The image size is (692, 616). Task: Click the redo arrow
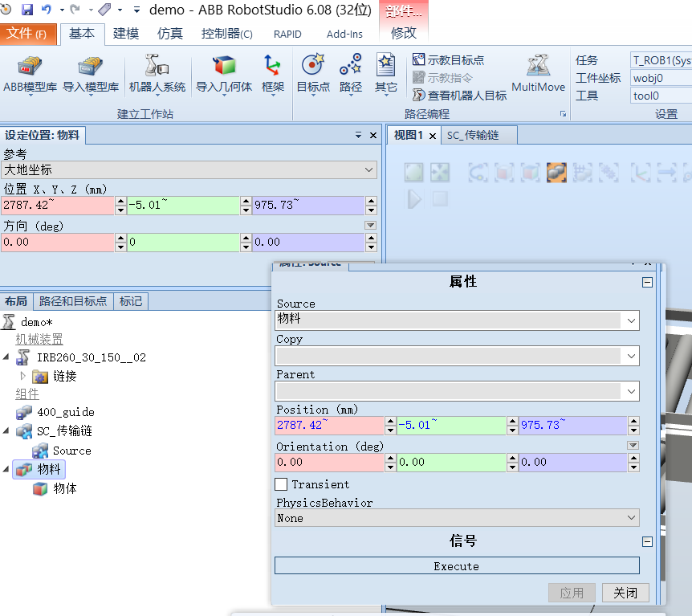coord(75,10)
